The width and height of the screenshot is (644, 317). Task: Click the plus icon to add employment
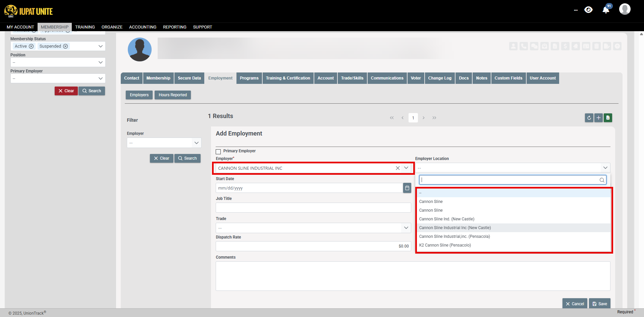[x=598, y=118]
